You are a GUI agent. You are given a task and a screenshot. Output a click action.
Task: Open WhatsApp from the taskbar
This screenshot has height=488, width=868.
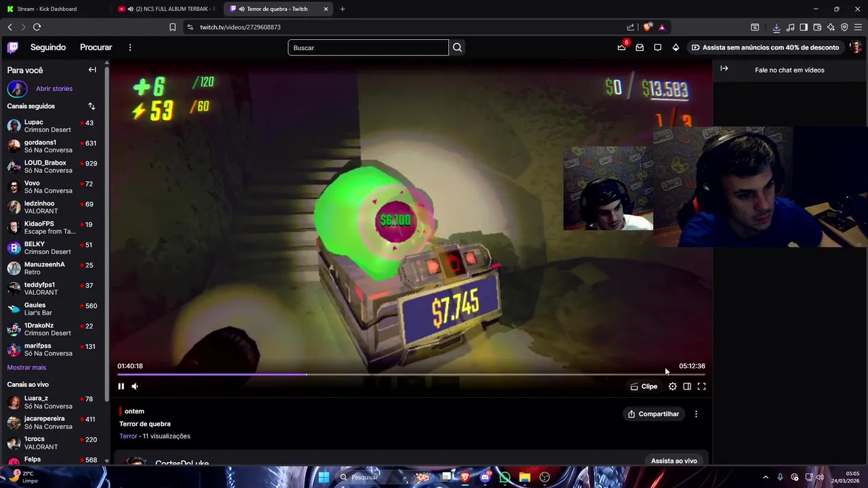click(x=505, y=477)
